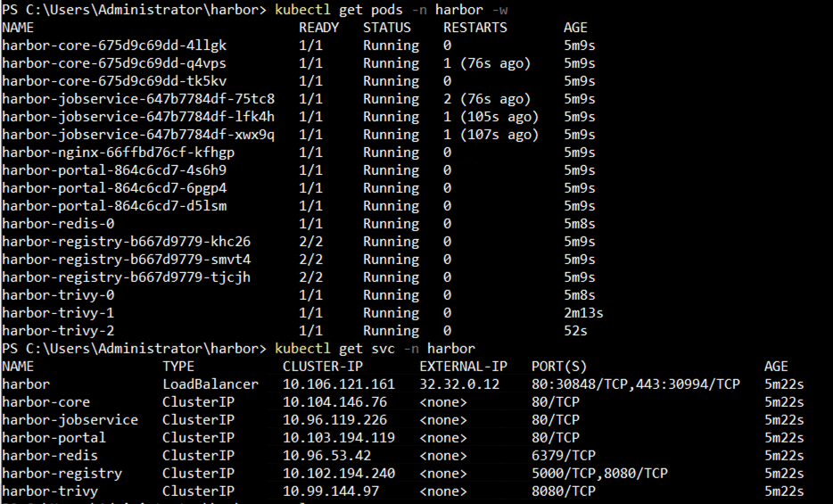The width and height of the screenshot is (833, 504).
Task: Click the harbor-nginx-66ffbd76cf-kfhgp pod name
Action: click(x=119, y=153)
